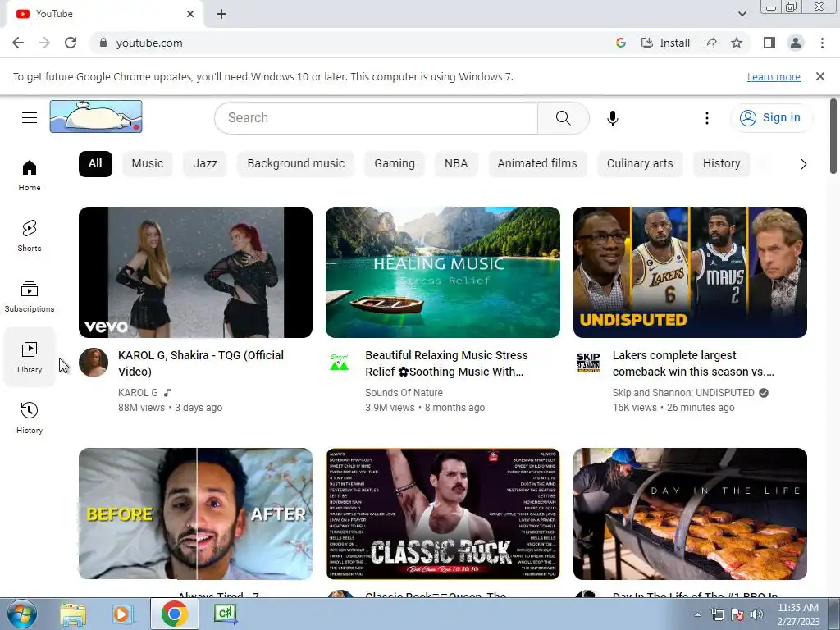Filter by NBA chip

[x=456, y=163]
